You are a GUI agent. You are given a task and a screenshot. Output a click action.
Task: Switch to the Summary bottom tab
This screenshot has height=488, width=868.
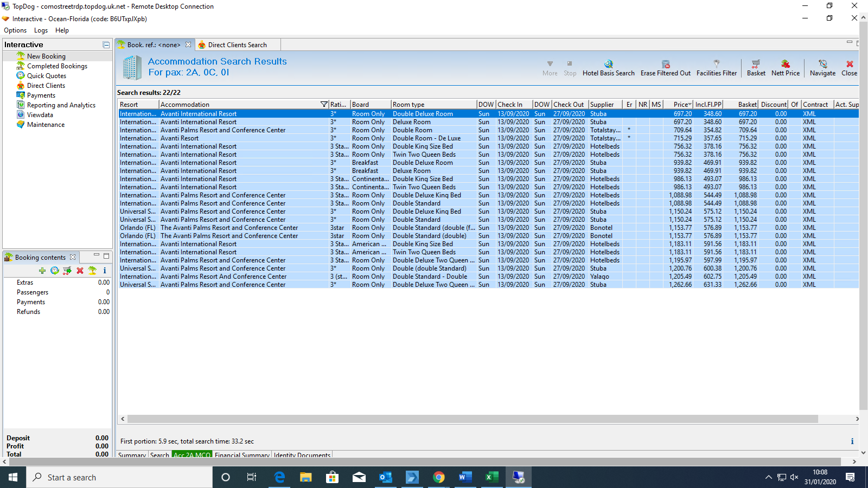[x=132, y=455]
